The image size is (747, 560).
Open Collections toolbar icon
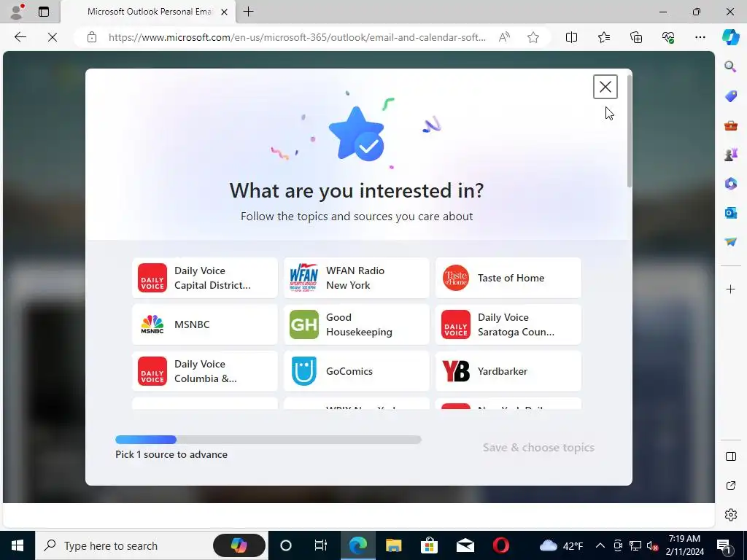[x=636, y=37]
